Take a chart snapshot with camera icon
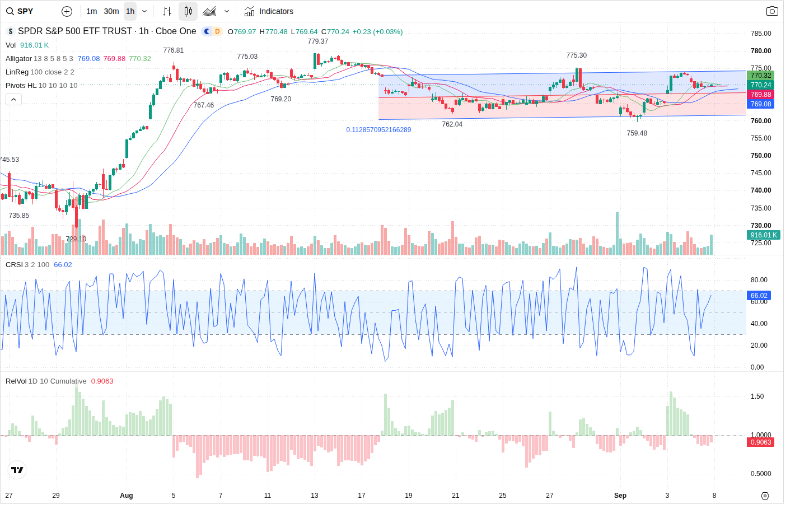The width and height of the screenshot is (795, 532). tap(772, 11)
